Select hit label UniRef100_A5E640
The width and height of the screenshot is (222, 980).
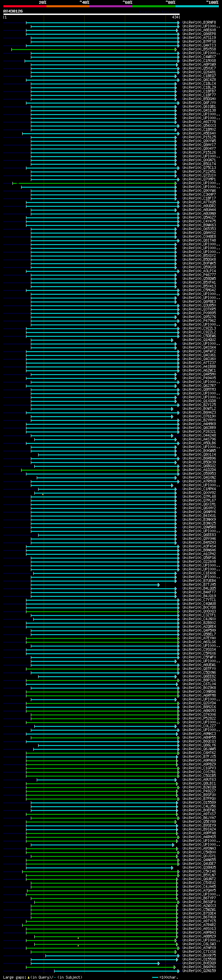[x=199, y=133]
